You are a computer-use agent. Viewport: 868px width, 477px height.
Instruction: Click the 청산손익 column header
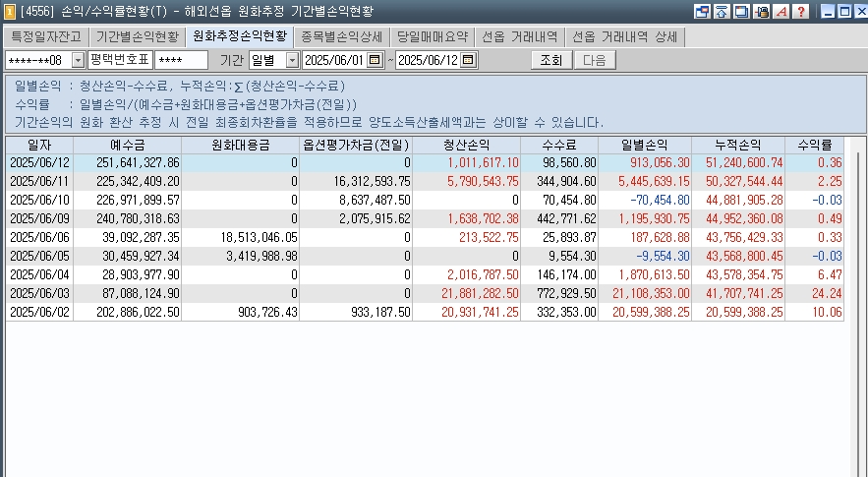[x=466, y=146]
